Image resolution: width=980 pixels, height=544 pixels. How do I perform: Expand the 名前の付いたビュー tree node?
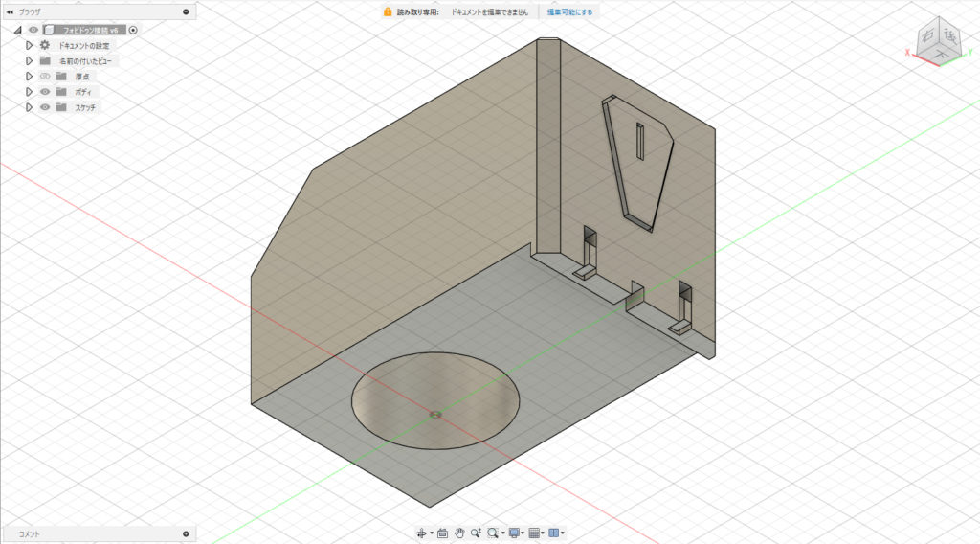click(x=30, y=60)
